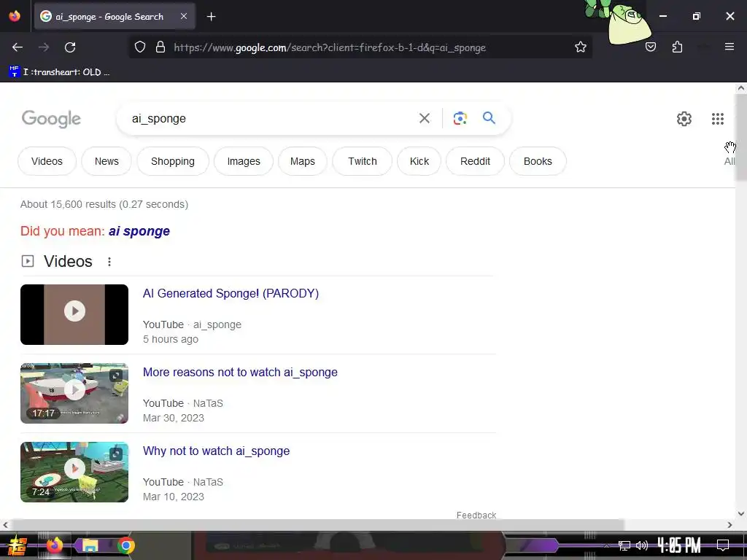Play the 7:24 video thumbnail
747x560 pixels.
pyautogui.click(x=74, y=472)
